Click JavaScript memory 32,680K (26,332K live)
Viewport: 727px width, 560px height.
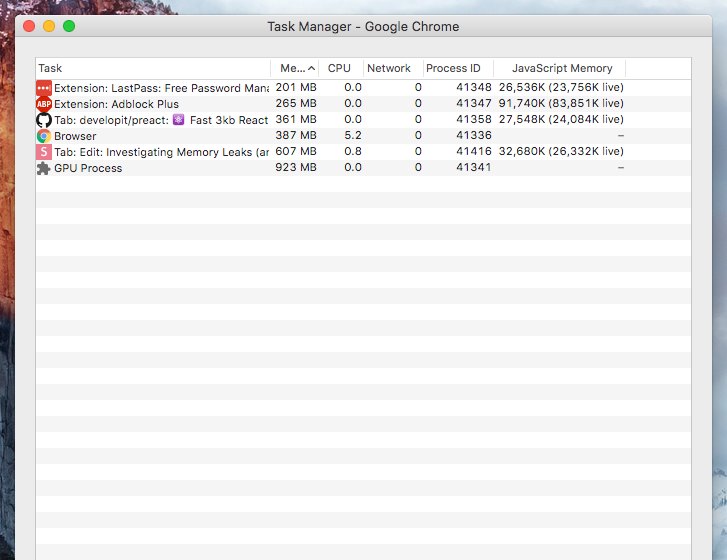pyautogui.click(x=561, y=152)
